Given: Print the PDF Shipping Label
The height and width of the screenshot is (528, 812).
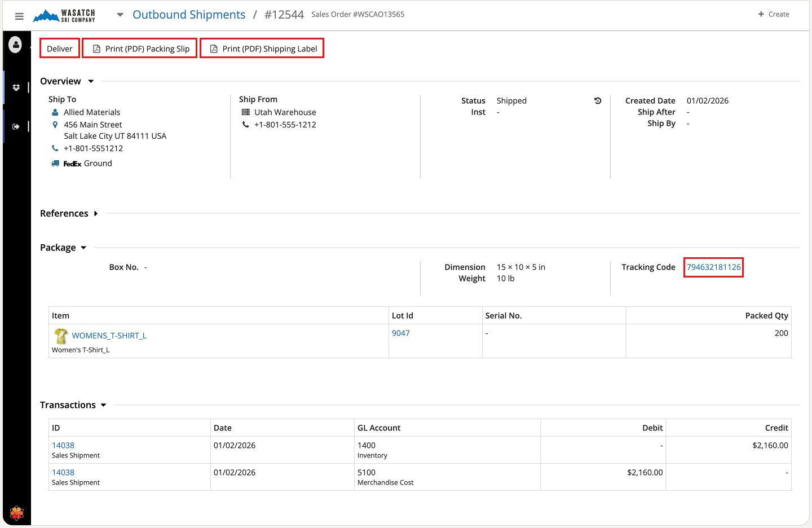Looking at the screenshot, I should [262, 49].
